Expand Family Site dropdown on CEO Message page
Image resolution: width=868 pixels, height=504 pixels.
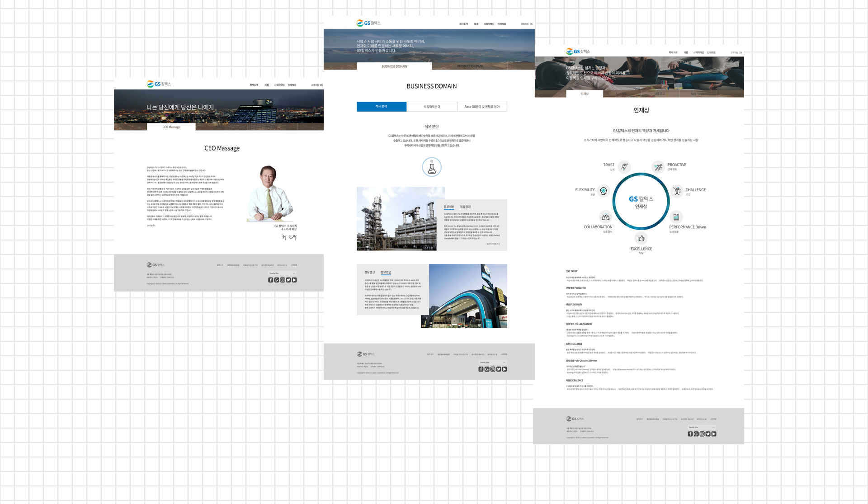(x=282, y=273)
